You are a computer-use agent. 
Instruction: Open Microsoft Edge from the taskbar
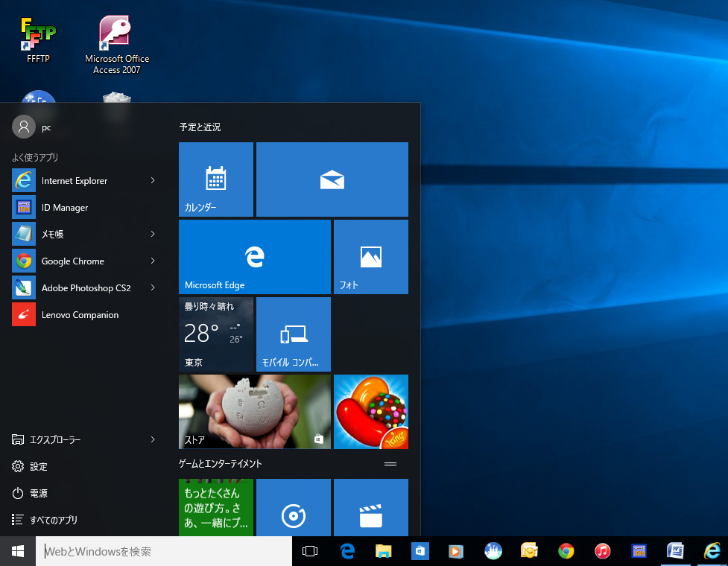(x=347, y=551)
